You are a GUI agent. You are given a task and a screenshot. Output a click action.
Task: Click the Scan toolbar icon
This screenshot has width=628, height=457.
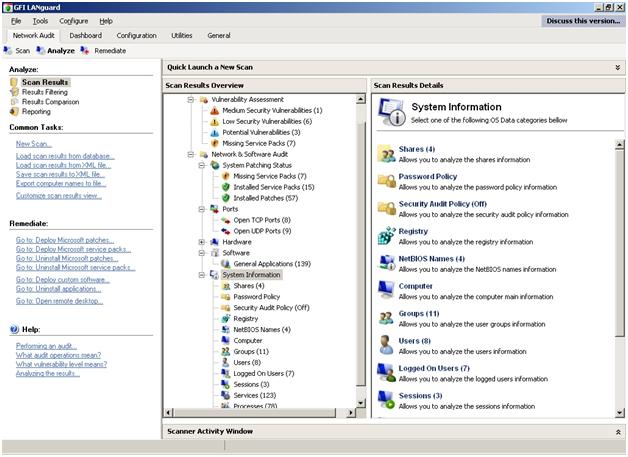click(8, 50)
